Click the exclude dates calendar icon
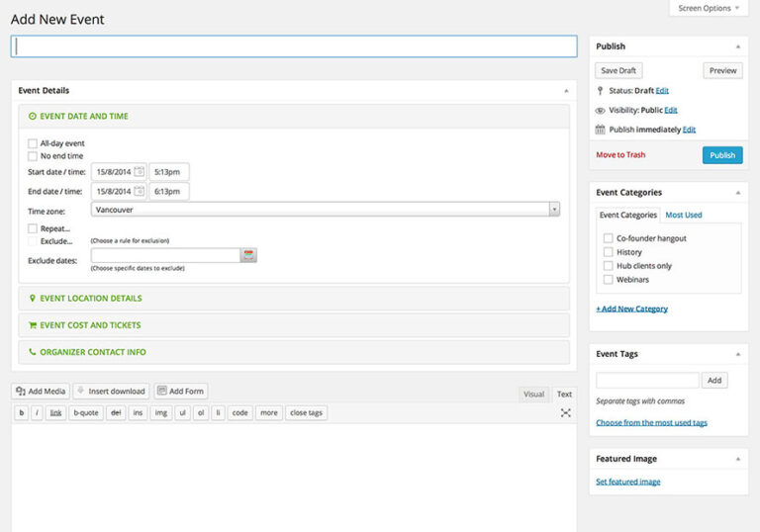The image size is (760, 532). tap(248, 255)
